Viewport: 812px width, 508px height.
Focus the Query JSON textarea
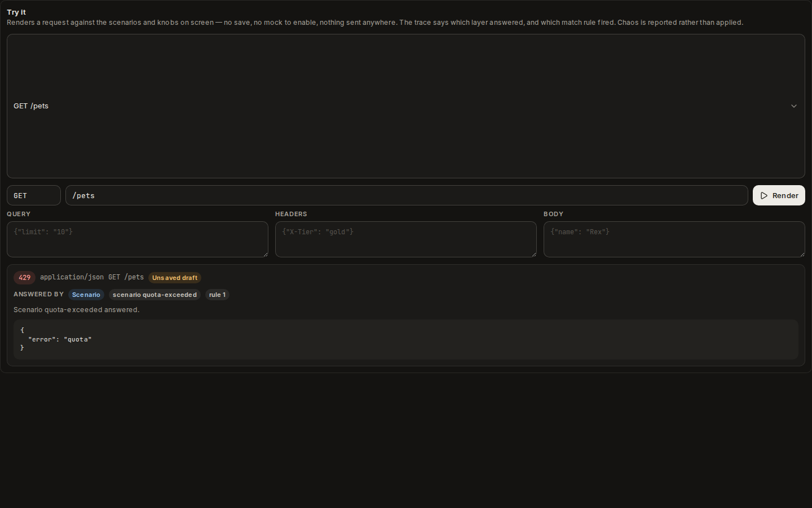[x=138, y=239]
